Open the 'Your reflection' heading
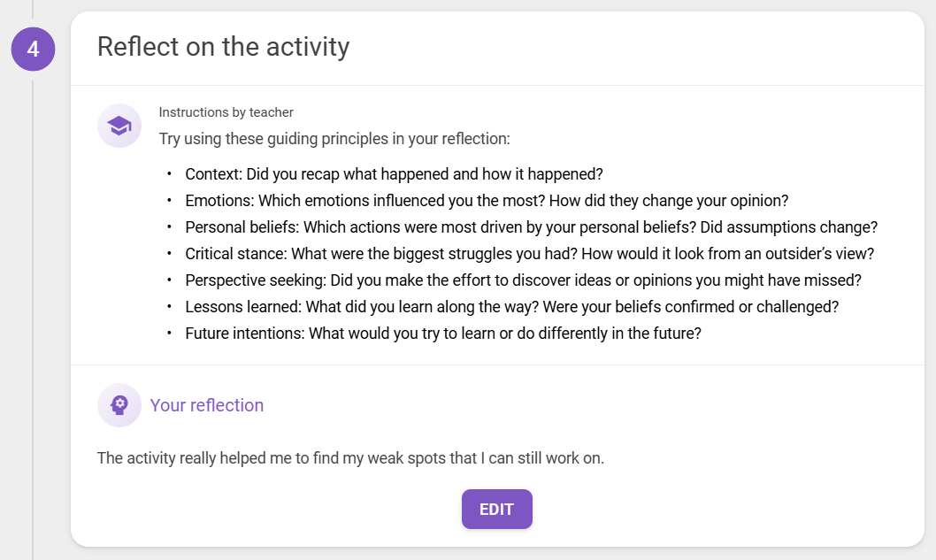Viewport: 936px width, 560px height. pyautogui.click(x=206, y=405)
